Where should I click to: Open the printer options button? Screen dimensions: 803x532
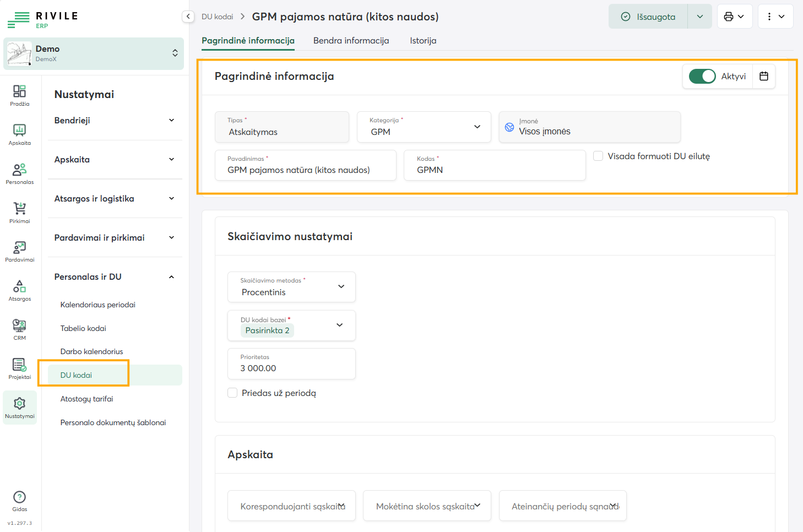[x=734, y=17]
